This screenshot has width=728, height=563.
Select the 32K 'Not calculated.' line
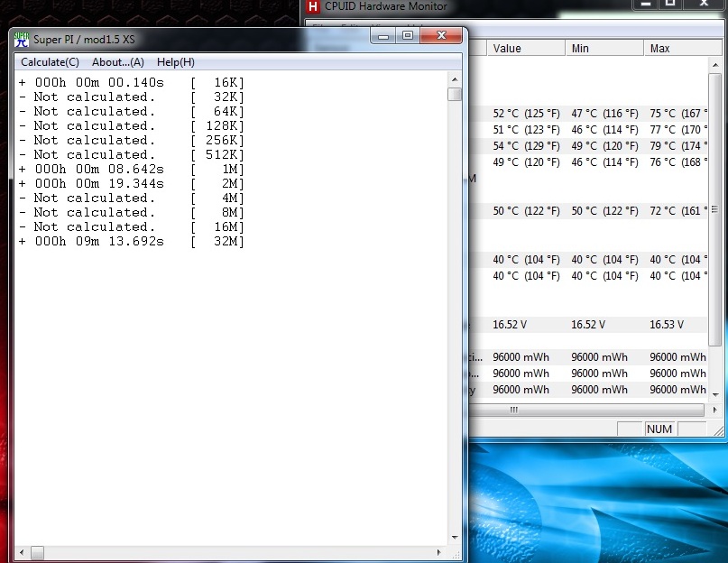pos(131,97)
